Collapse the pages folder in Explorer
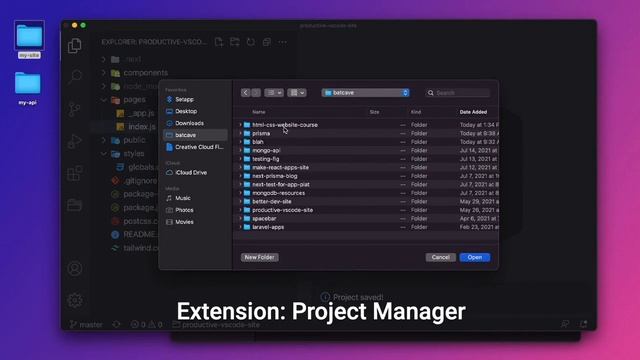 coord(104,100)
